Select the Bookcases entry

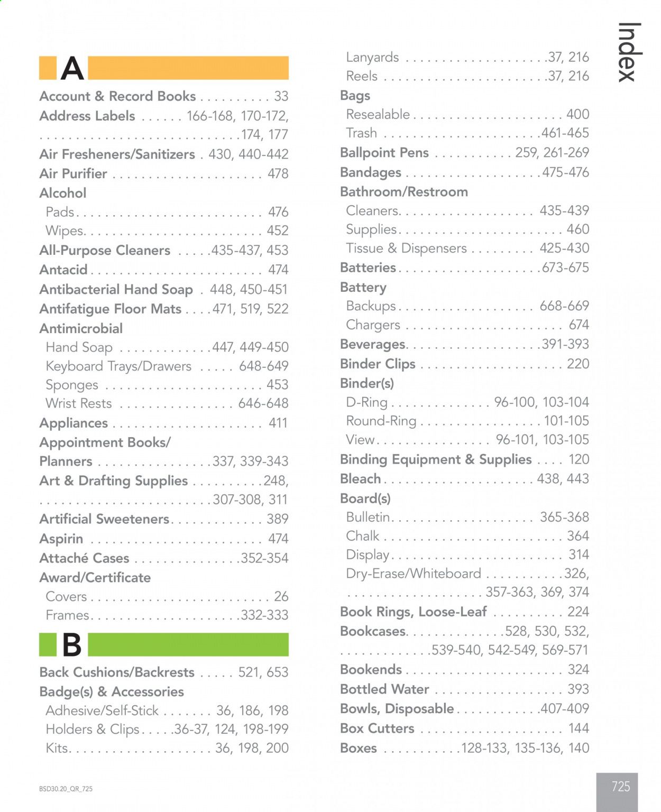coord(464,640)
